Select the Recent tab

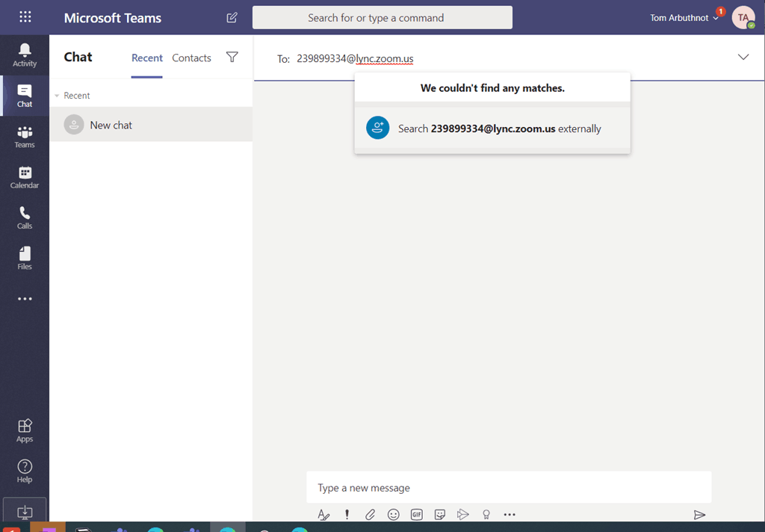pos(147,58)
